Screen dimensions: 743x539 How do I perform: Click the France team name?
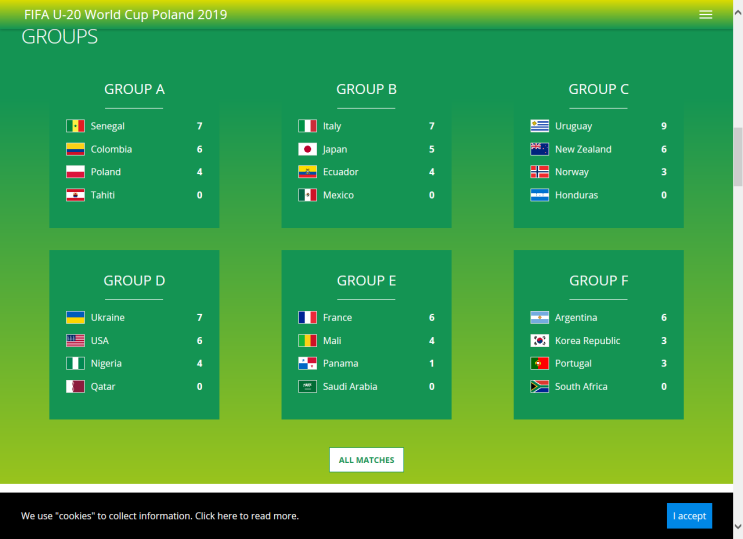tap(337, 318)
